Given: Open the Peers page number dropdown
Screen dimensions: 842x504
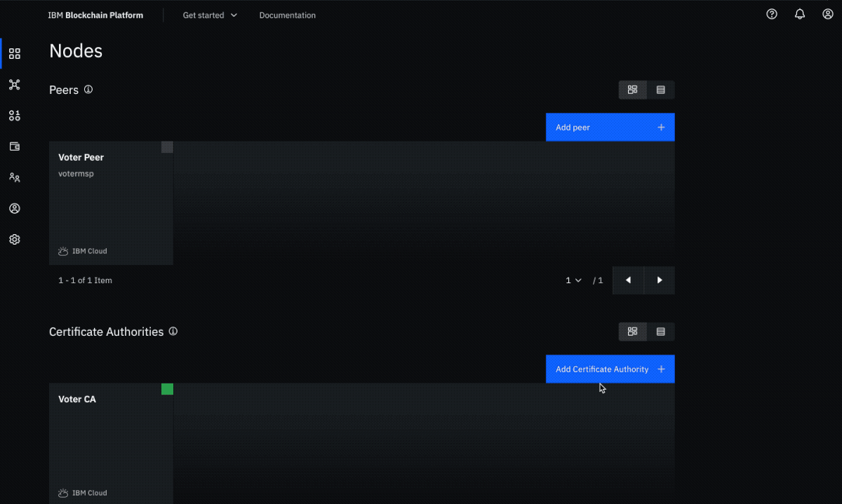Looking at the screenshot, I should (x=574, y=280).
